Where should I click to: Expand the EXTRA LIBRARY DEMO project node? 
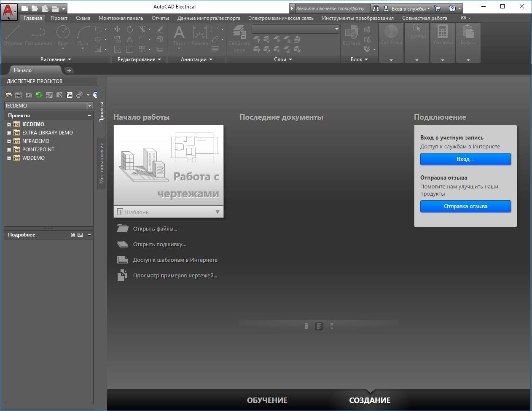(x=9, y=133)
